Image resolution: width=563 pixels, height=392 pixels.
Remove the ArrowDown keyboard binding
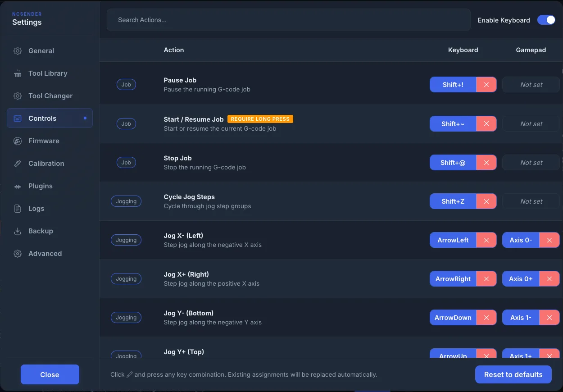point(486,318)
